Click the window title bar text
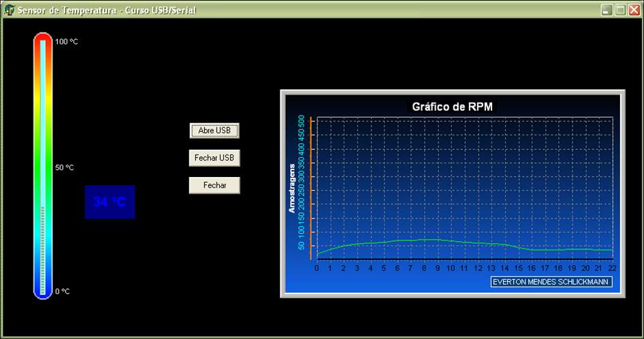Screen dimensions: 644x339 [x=107, y=10]
